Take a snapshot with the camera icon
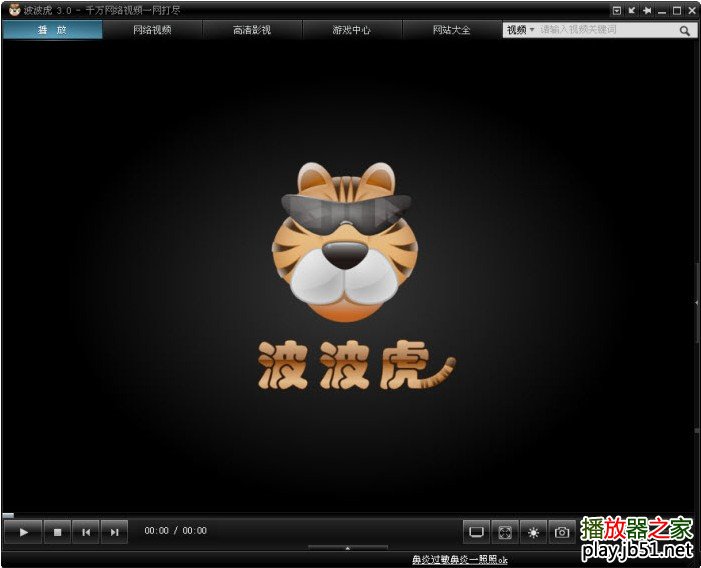 click(562, 532)
